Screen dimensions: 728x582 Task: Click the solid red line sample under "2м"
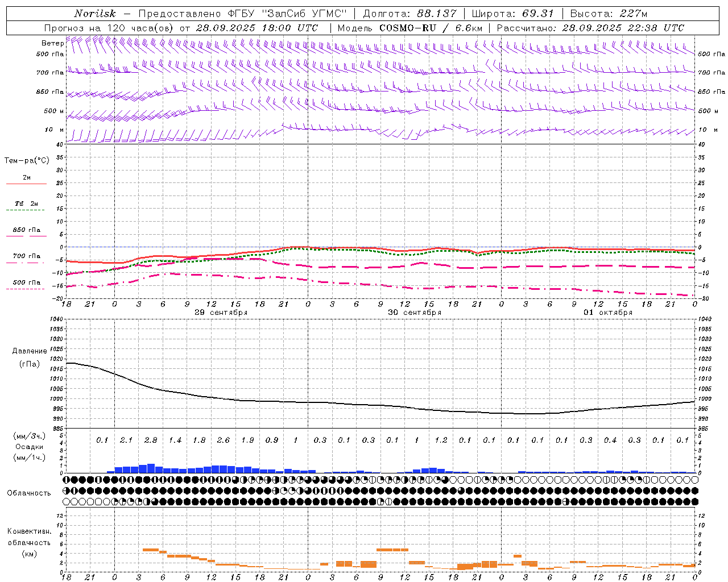pyautogui.click(x=26, y=184)
